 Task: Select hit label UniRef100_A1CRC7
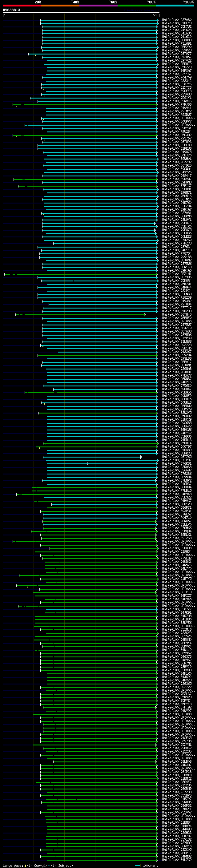tap(176, 484)
